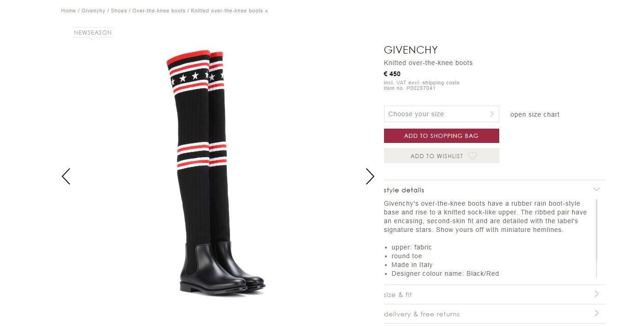Click the style details scrollbar
The width and height of the screenshot is (644, 326).
click(x=597, y=238)
